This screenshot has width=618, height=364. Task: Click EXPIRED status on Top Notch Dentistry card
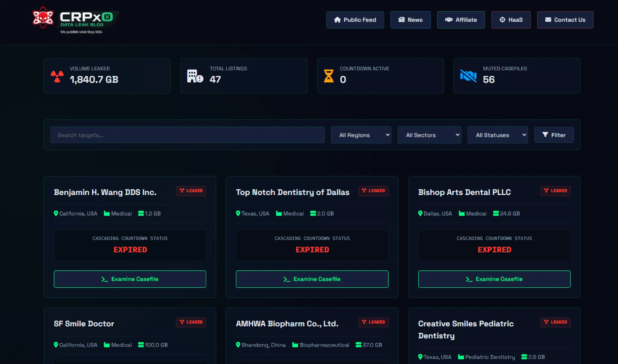coord(312,250)
